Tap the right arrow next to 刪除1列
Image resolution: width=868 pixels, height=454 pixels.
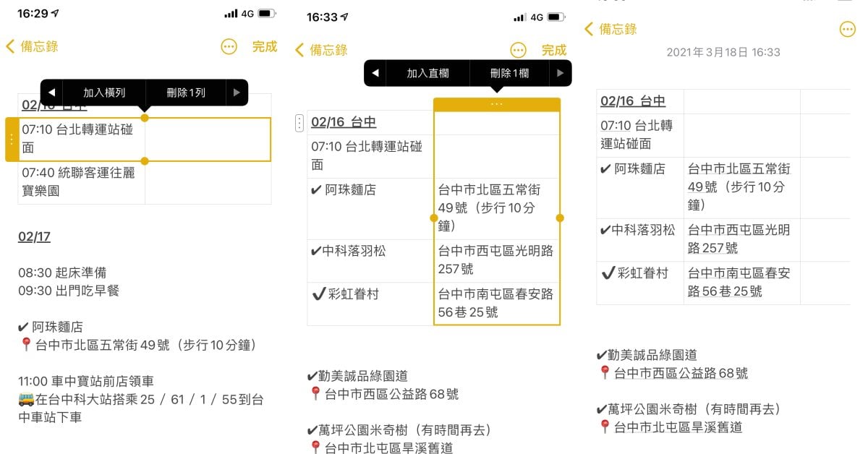click(x=237, y=93)
